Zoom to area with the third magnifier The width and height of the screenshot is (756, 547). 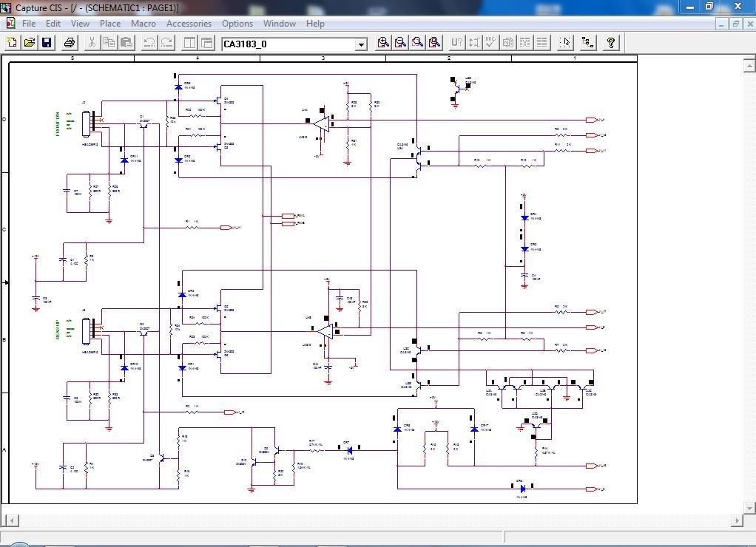tap(417, 43)
